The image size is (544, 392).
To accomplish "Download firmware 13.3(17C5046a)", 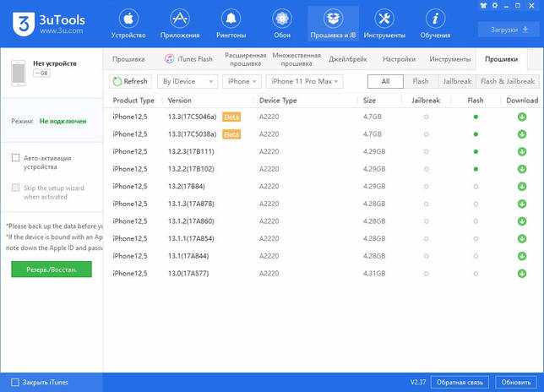I will [x=522, y=117].
